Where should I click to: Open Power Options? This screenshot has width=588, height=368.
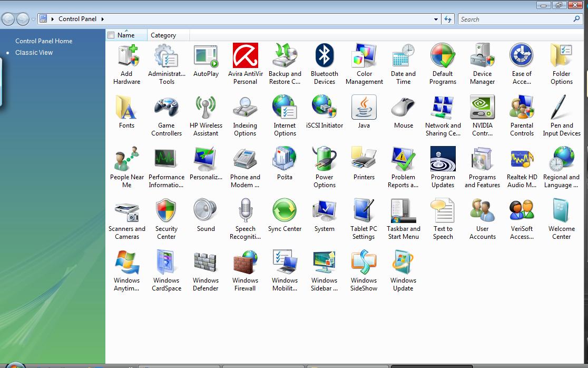324,160
